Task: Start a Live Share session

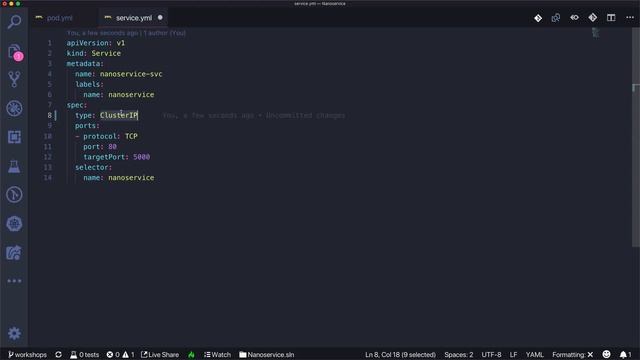Action: [x=160, y=355]
